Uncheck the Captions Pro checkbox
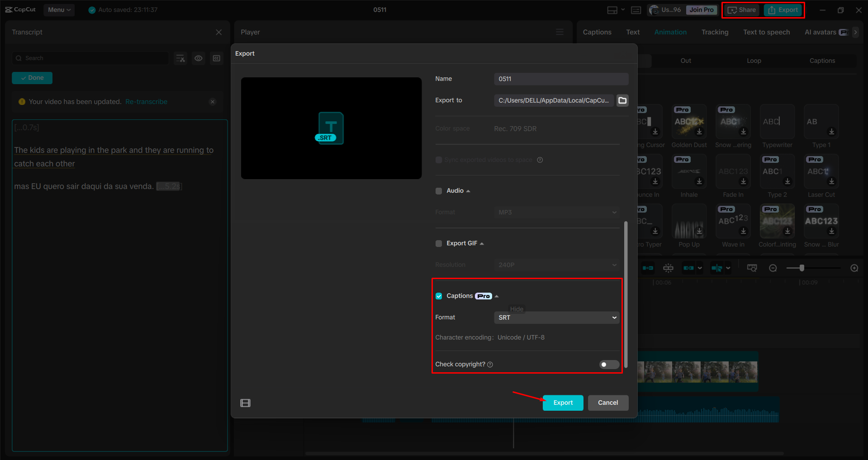 (x=438, y=296)
